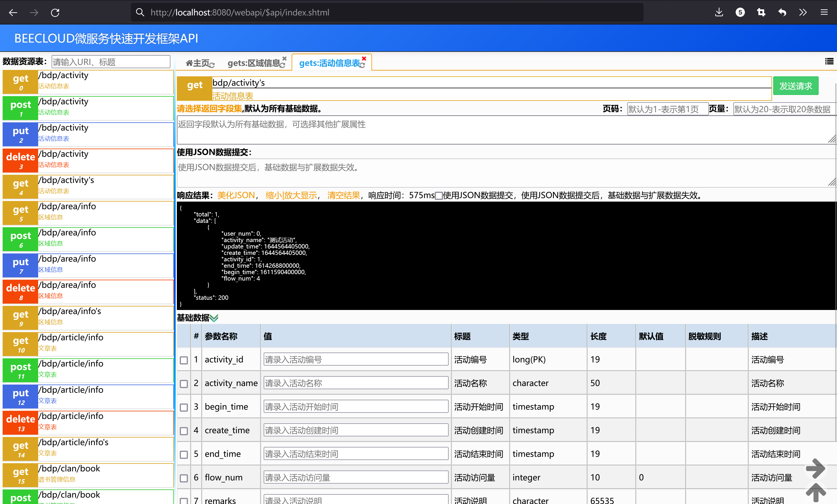Click the orange right arrow icon
Viewport: 837px width, 504px height.
(x=816, y=468)
